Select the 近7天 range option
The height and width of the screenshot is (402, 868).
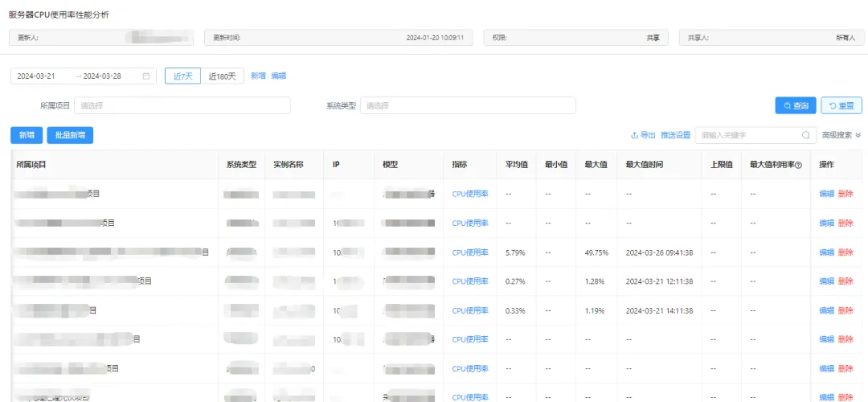(183, 76)
